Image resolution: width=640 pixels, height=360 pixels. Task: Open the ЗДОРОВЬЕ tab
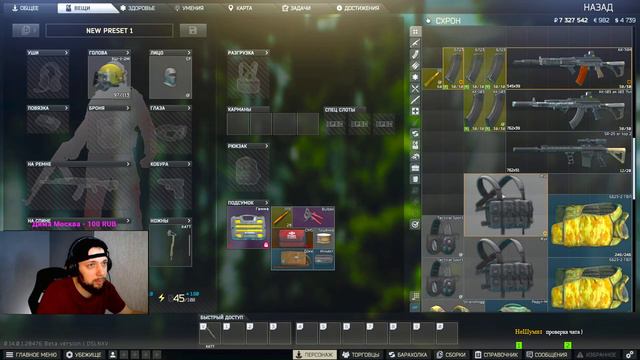click(138, 8)
